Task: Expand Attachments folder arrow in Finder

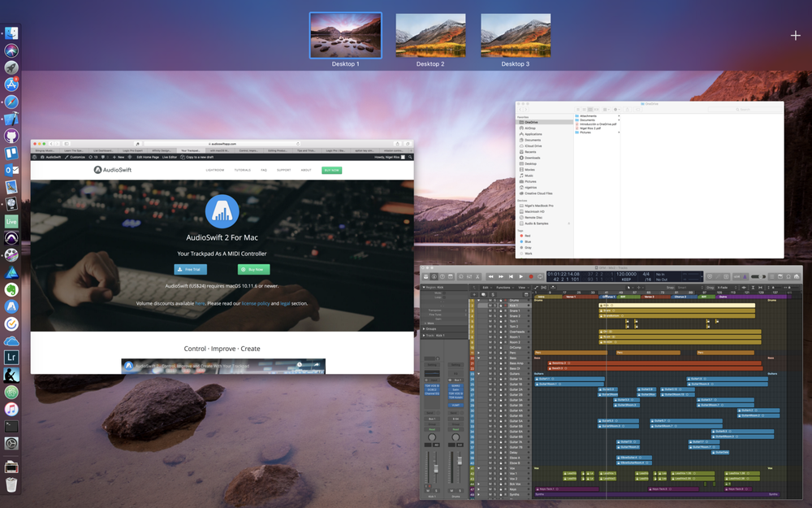Action: (619, 116)
